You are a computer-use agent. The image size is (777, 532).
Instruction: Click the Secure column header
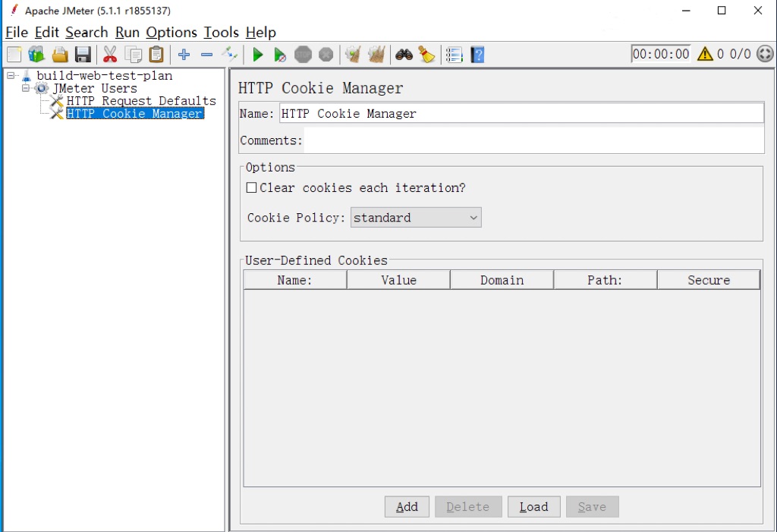point(709,280)
